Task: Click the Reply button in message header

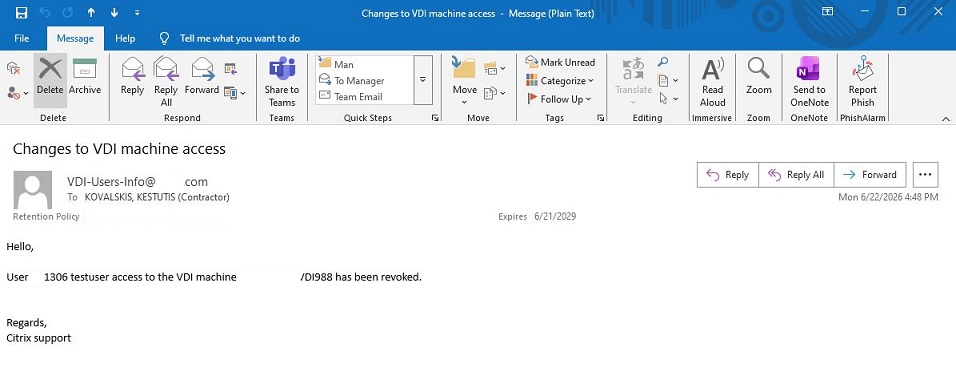Action: pos(728,175)
